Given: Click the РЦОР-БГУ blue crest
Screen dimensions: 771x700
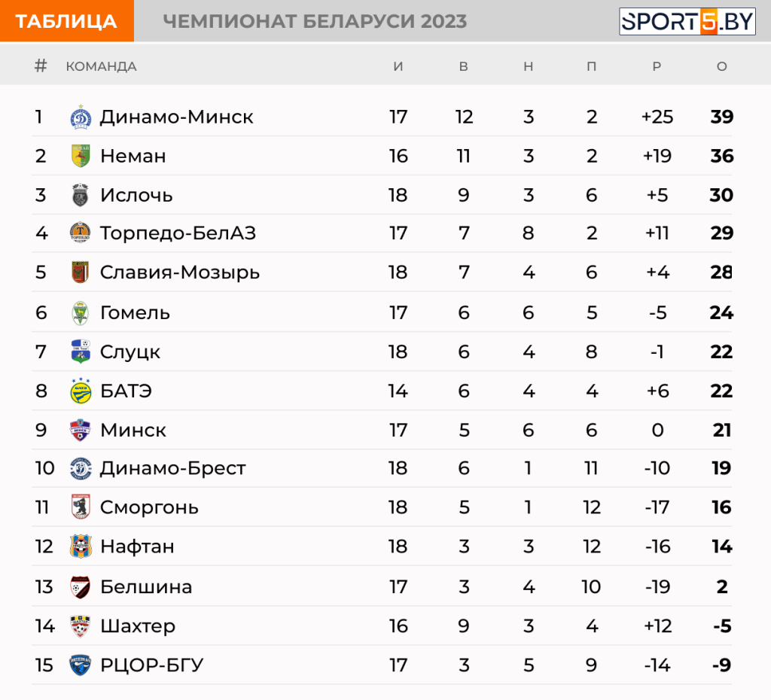Looking at the screenshot, I should [x=80, y=665].
